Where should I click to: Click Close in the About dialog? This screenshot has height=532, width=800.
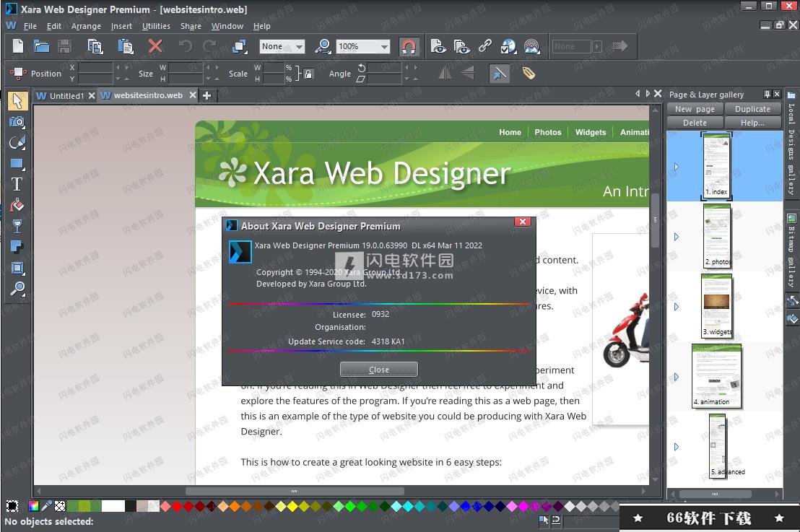379,370
